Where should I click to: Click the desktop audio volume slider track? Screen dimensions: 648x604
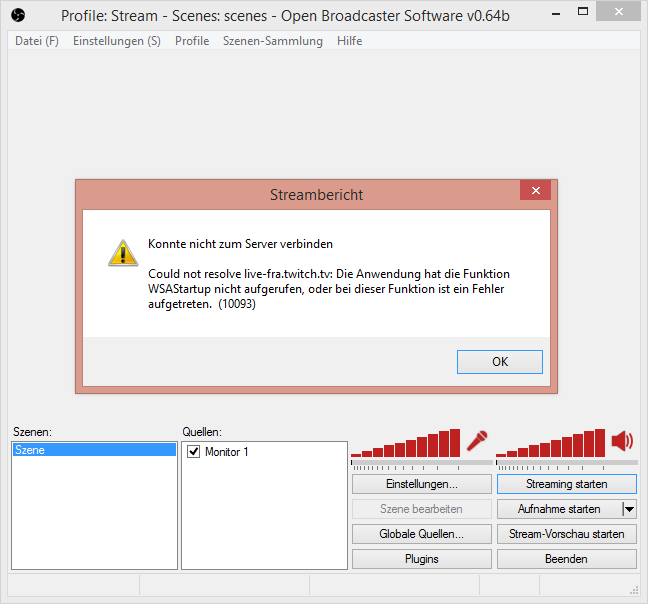pos(567,463)
